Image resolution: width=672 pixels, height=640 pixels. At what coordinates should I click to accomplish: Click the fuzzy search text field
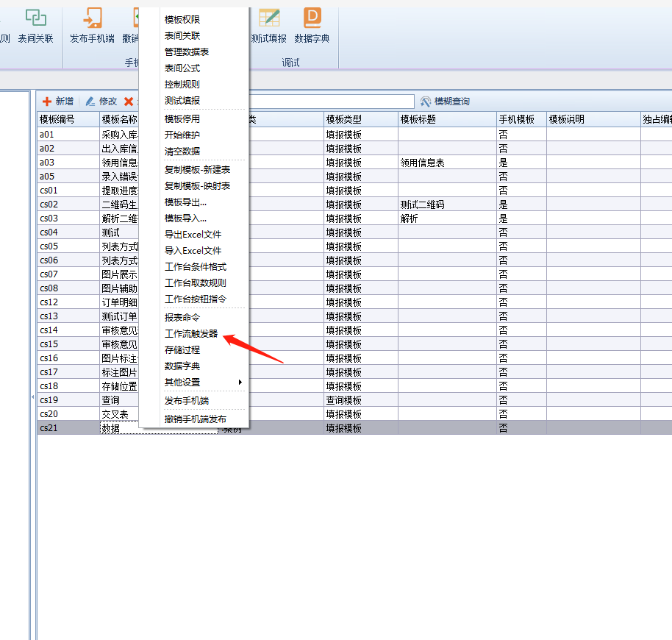pyautogui.click(x=331, y=102)
